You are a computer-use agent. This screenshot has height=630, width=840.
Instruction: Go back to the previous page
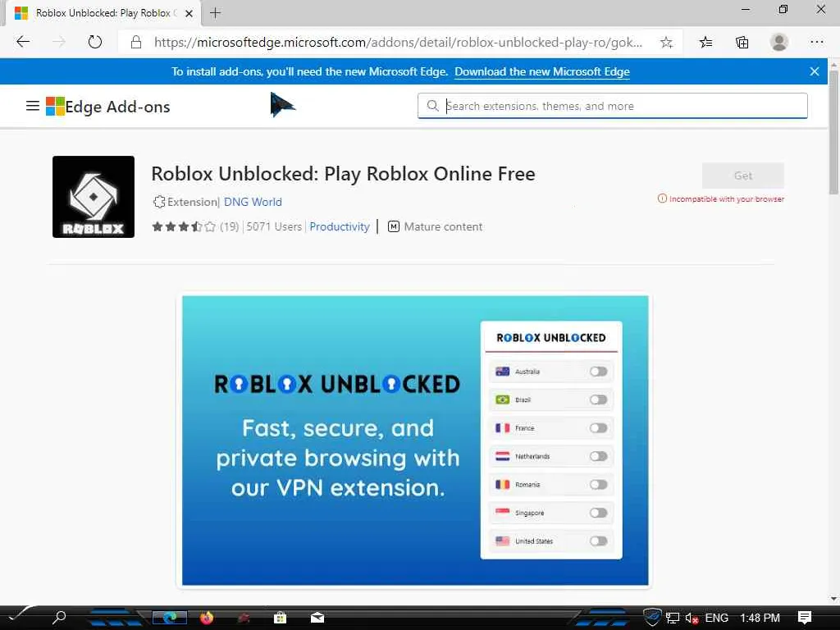[x=23, y=42]
